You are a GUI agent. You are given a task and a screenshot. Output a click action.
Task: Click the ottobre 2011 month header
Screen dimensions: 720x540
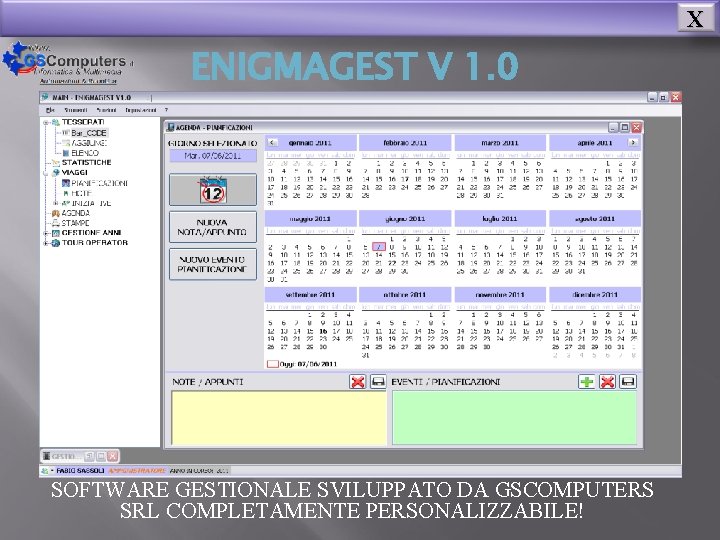point(405,294)
